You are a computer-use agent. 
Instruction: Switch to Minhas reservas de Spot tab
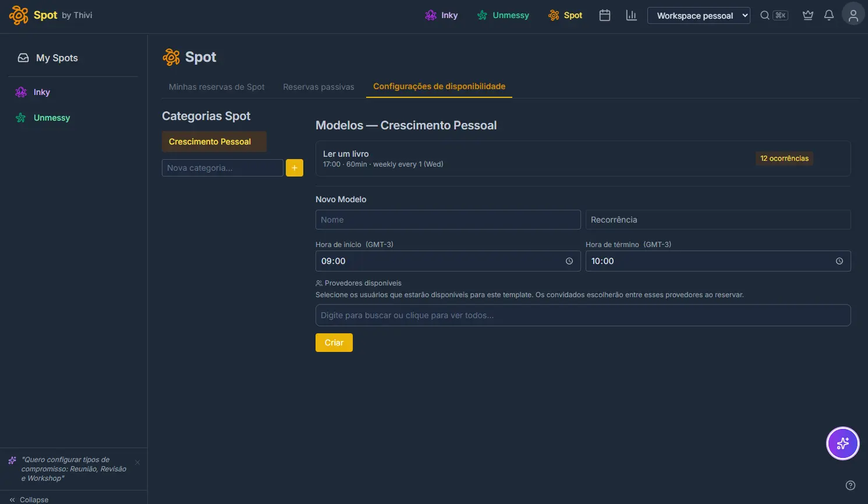point(217,87)
